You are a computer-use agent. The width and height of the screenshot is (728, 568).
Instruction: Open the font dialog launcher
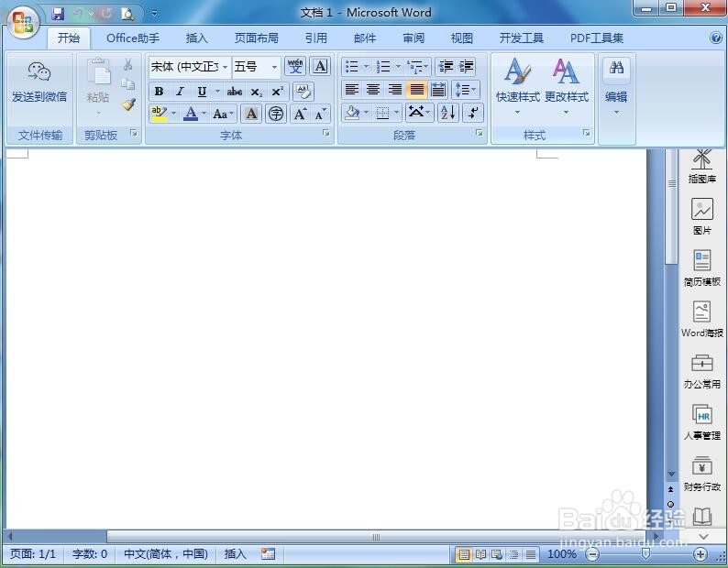tap(325, 133)
